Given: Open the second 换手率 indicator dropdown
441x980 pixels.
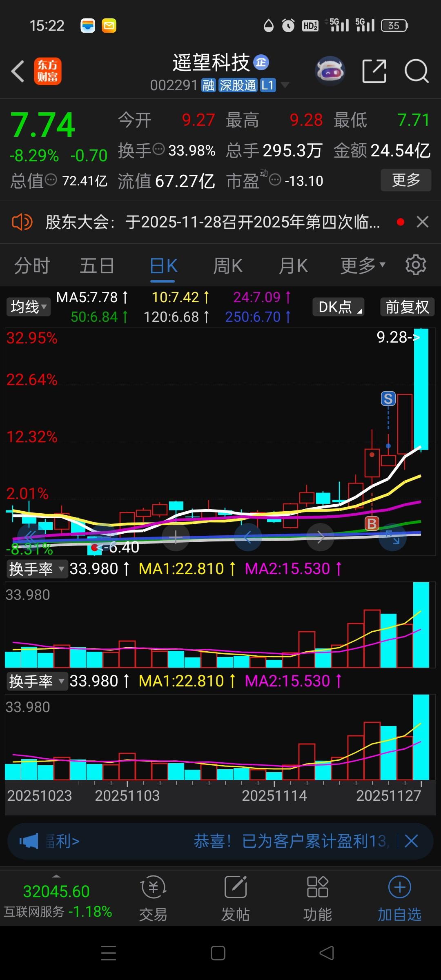Looking at the screenshot, I should pyautogui.click(x=37, y=681).
